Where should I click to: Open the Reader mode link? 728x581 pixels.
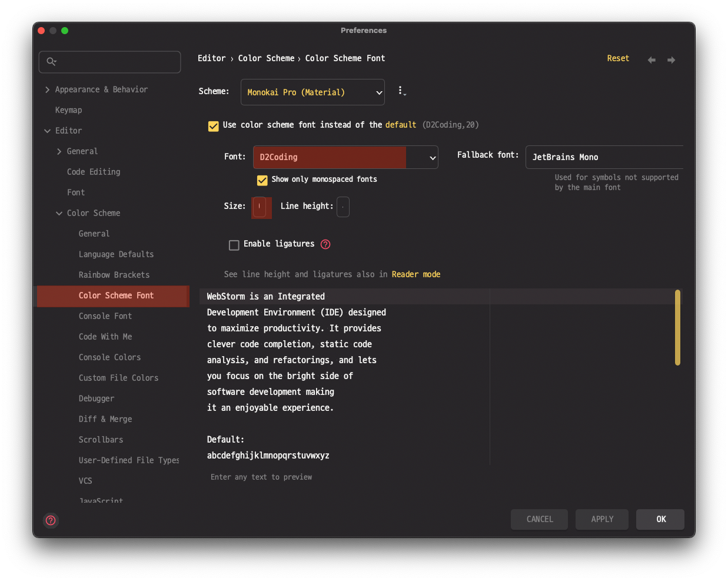point(416,274)
